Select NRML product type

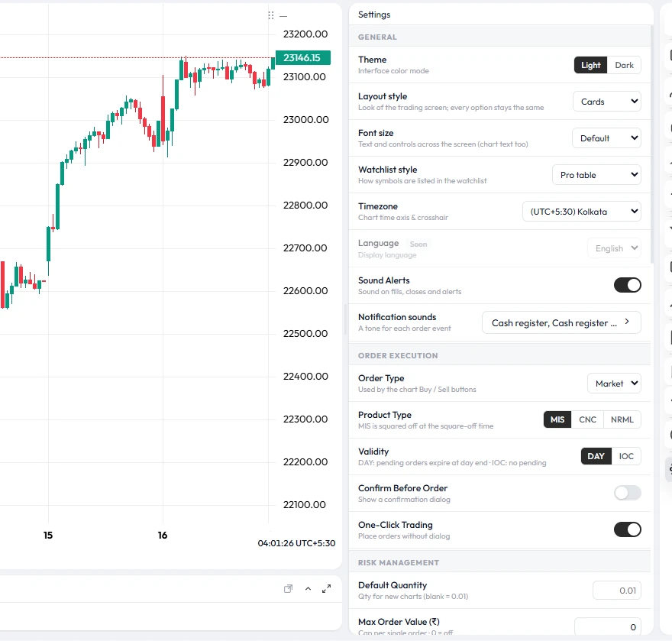[x=622, y=419]
